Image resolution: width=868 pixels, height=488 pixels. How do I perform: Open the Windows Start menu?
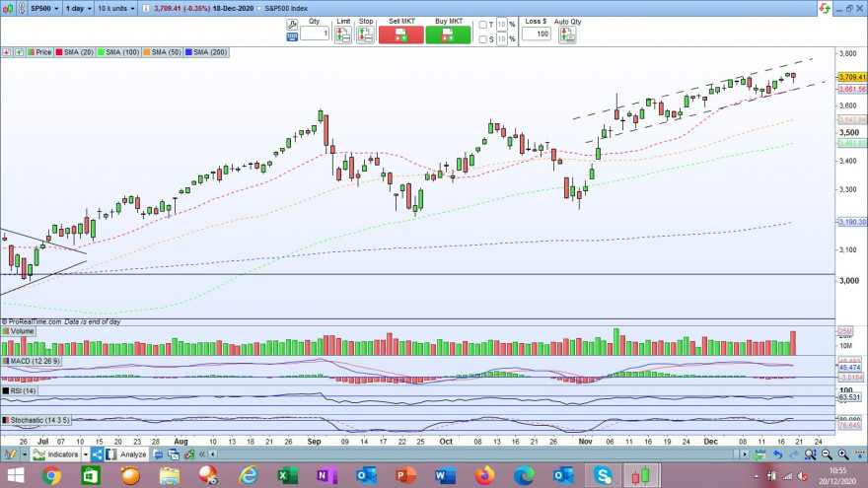pos(16,476)
